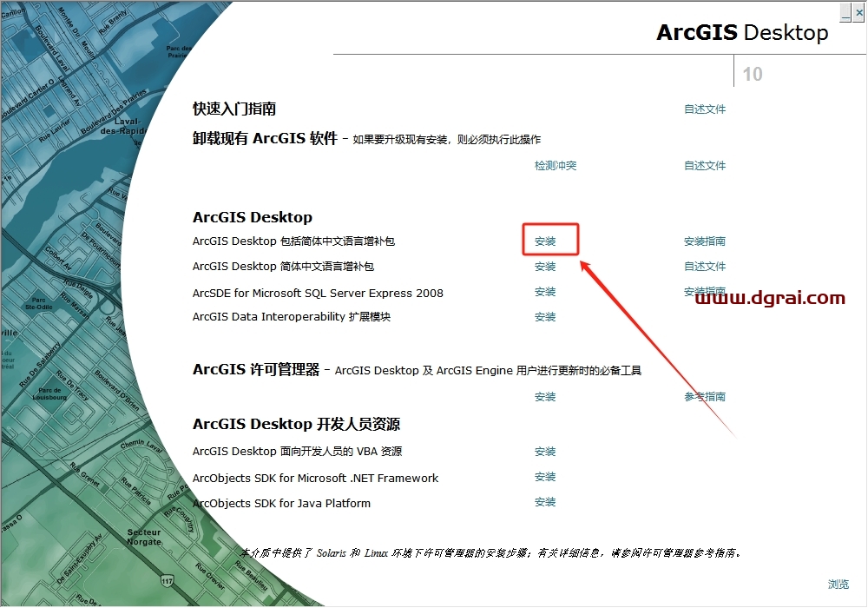
Task: Click the ArcGIS Desktop title at top
Action: pos(742,33)
